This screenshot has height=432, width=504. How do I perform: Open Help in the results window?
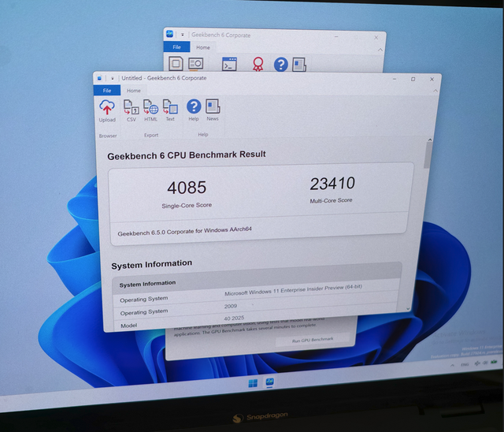coord(194,110)
